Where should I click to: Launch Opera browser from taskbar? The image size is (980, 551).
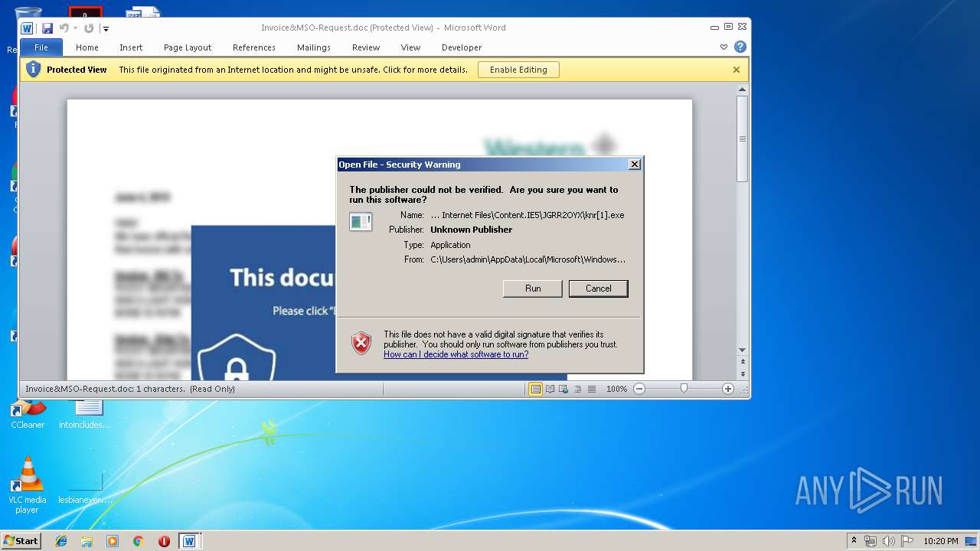coord(164,541)
